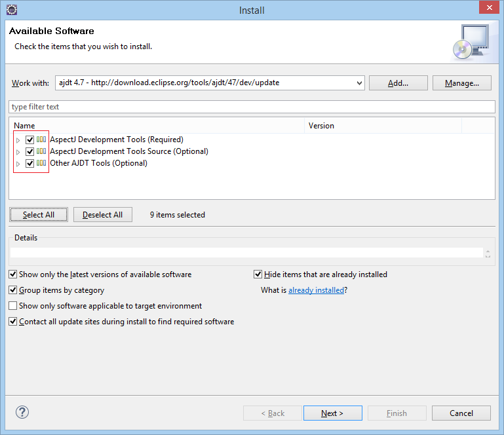Enable Show only software applicable to target environment
This screenshot has height=435, width=504.
click(13, 306)
